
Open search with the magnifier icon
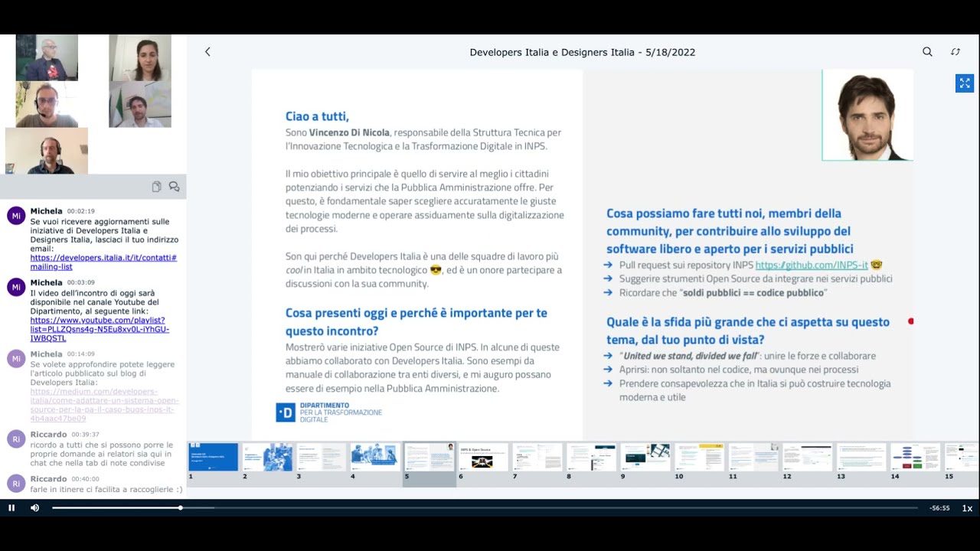click(927, 52)
